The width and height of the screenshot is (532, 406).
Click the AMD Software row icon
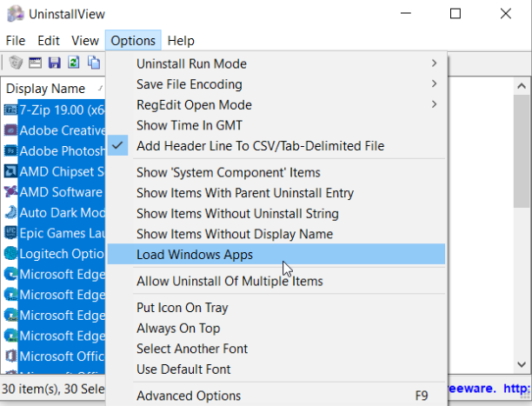click(x=10, y=192)
